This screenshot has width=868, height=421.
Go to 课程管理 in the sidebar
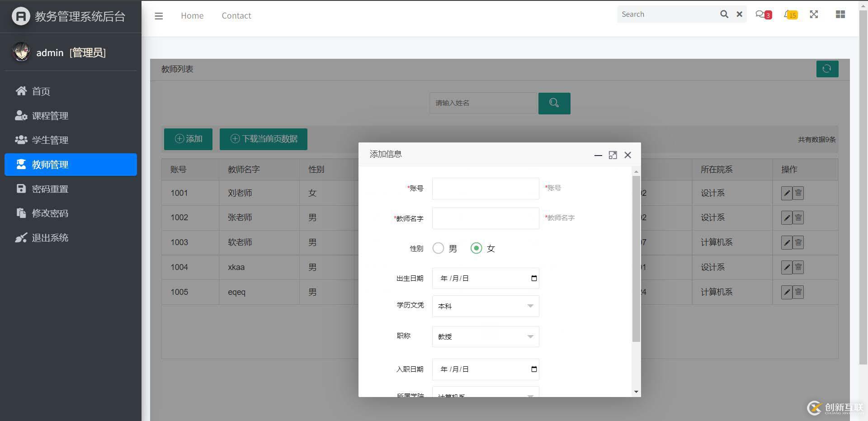click(x=50, y=116)
